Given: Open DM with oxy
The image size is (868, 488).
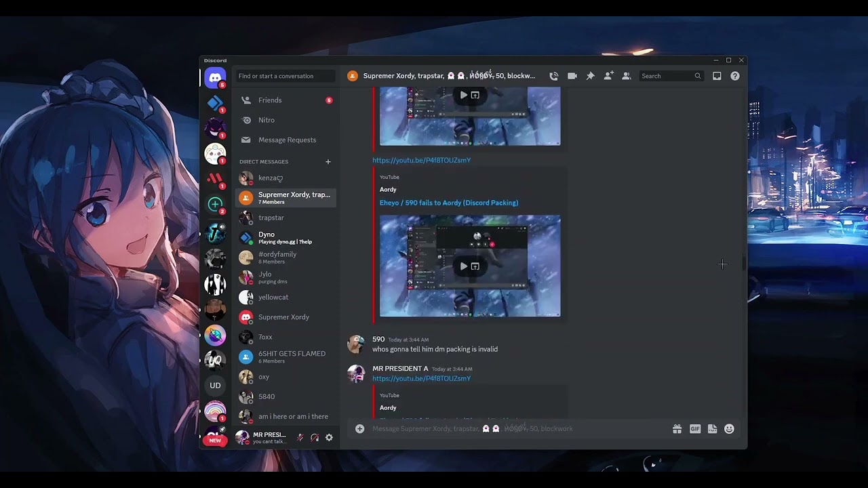Looking at the screenshot, I should pyautogui.click(x=285, y=377).
